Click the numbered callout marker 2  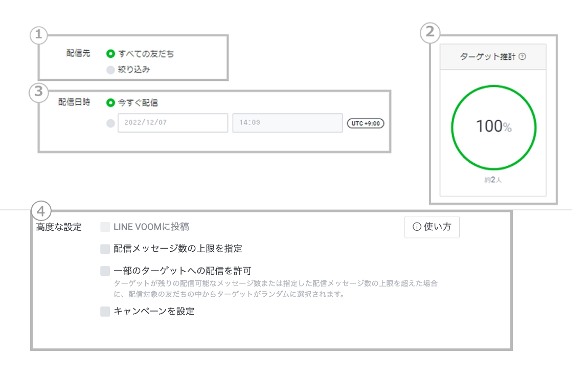[430, 33]
